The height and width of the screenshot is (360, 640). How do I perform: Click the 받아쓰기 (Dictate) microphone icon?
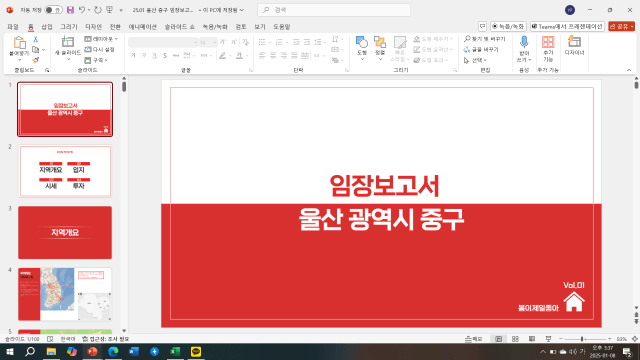tap(524, 42)
